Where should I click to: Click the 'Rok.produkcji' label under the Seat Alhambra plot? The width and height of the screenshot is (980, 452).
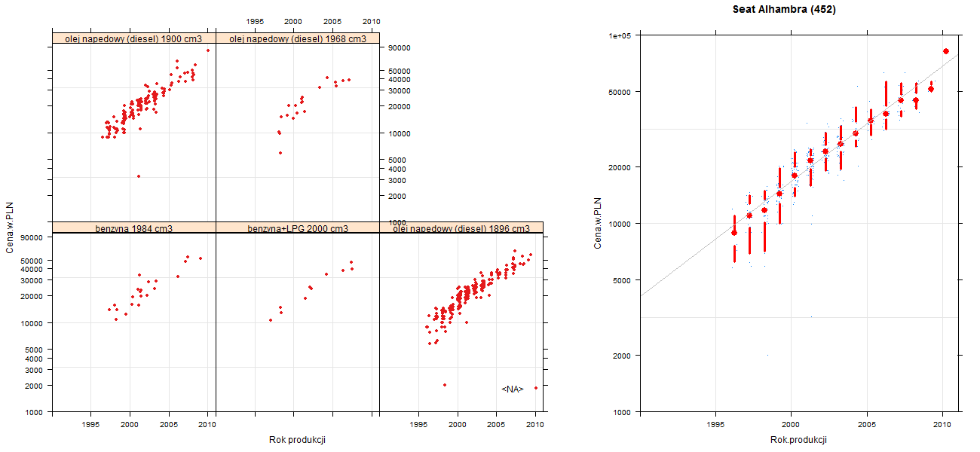798,440
